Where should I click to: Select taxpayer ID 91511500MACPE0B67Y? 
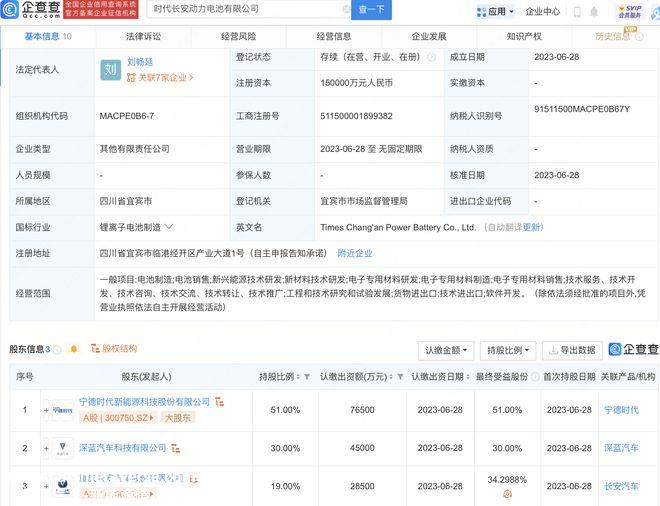[582, 109]
